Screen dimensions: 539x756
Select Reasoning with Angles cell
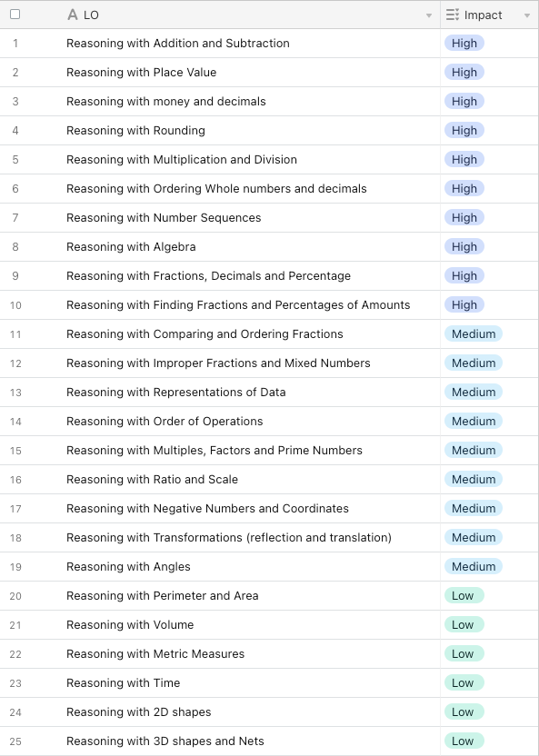click(251, 566)
